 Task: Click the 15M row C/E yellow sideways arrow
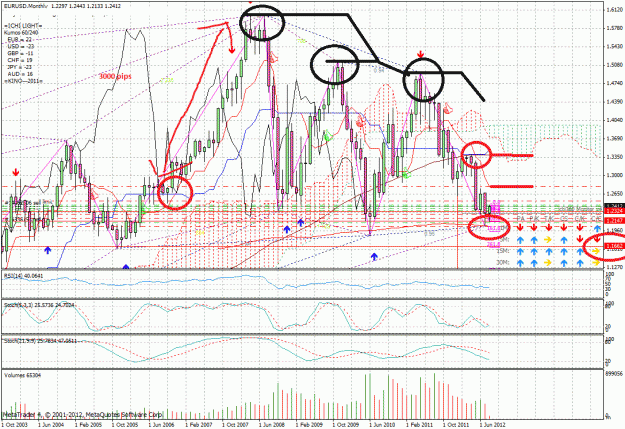pyautogui.click(x=596, y=251)
